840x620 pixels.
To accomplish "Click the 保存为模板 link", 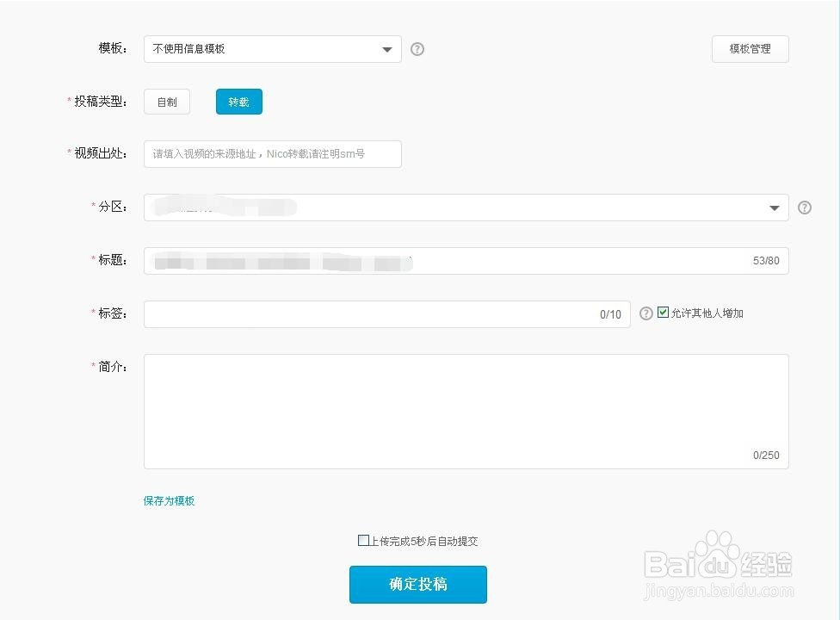I will click(x=169, y=500).
